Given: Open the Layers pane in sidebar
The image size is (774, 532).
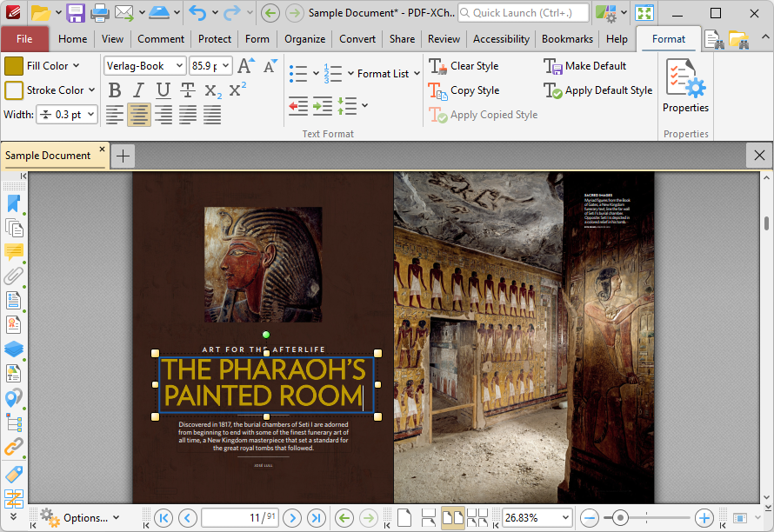Looking at the screenshot, I should (14, 349).
